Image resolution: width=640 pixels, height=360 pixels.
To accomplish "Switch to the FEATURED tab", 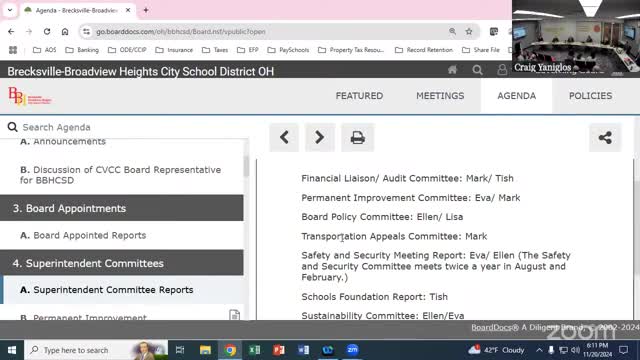I will coord(359,96).
